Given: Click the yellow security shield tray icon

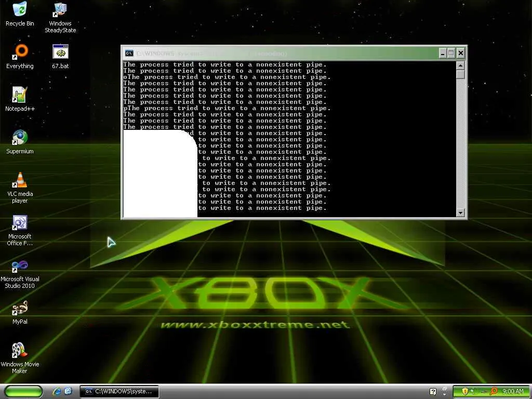Looking at the screenshot, I should (x=464, y=391).
